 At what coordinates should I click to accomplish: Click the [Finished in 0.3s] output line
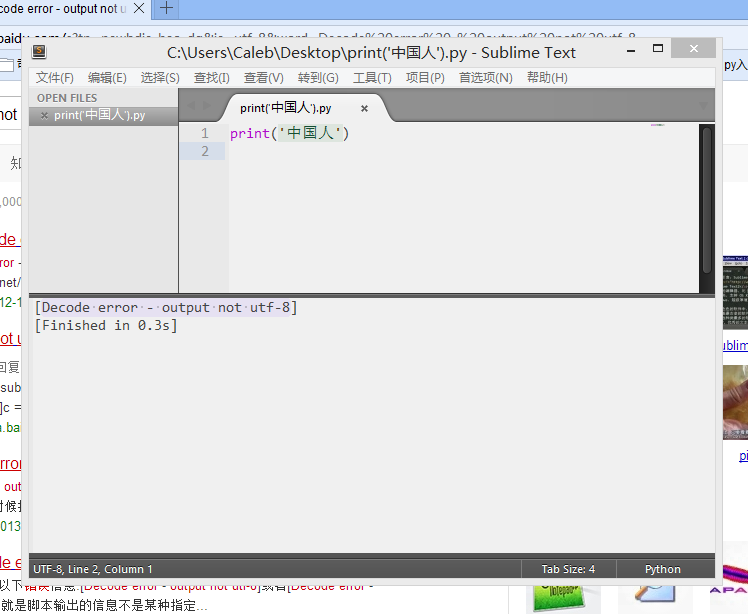[106, 326]
